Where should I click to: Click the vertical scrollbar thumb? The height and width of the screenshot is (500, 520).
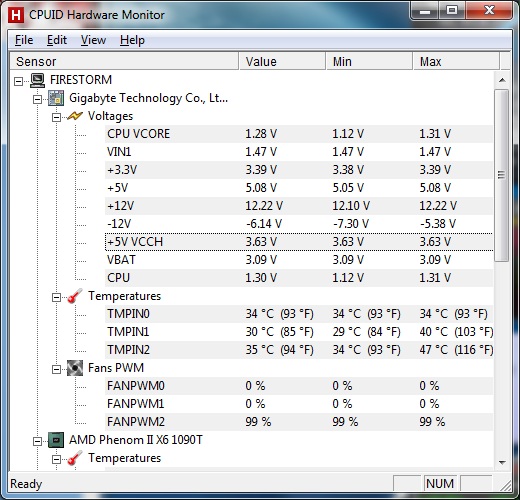(x=502, y=175)
